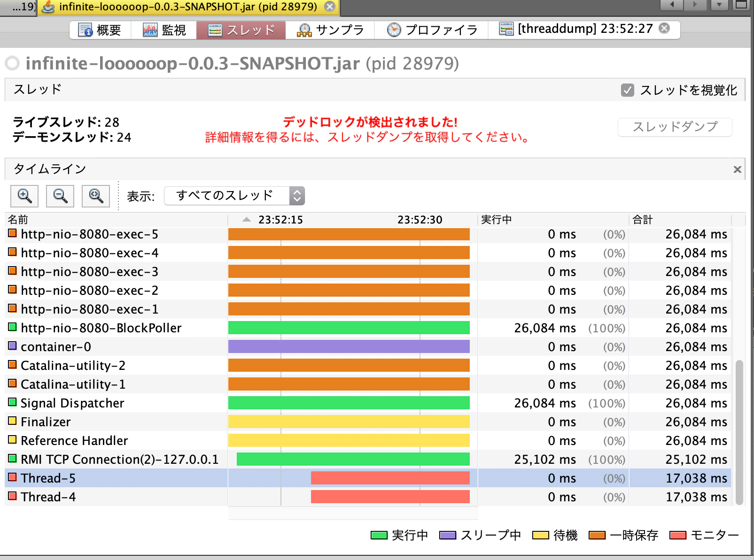Click the scroll tabs right arrow
Image resolution: width=754 pixels, height=560 pixels.
(695, 5)
